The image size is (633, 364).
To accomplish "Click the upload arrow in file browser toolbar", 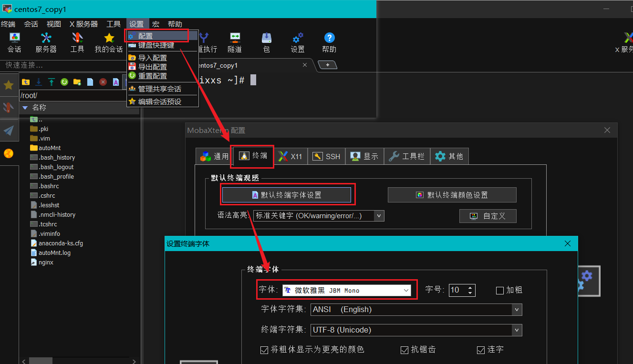I will [52, 82].
